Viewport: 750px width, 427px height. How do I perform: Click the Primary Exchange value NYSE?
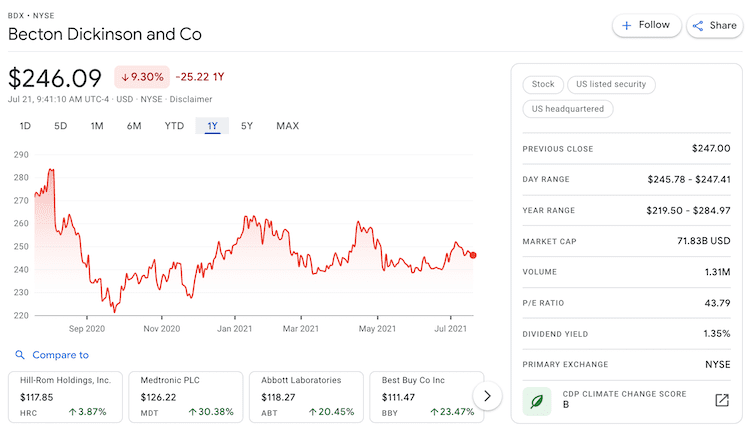pos(717,364)
